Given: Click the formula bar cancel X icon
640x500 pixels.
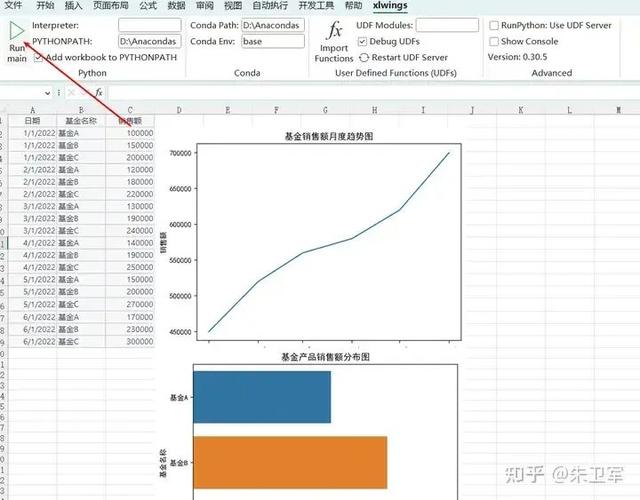Looking at the screenshot, I should tap(71, 93).
